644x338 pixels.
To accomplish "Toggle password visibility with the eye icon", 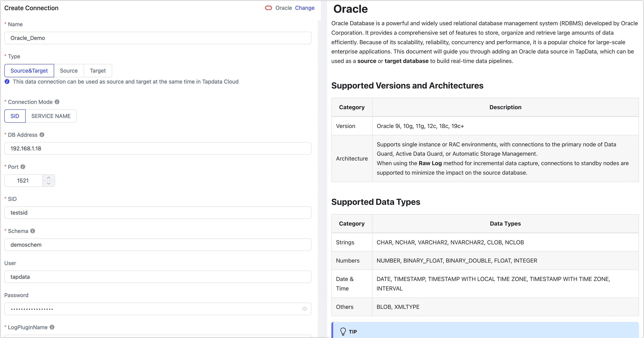I will pyautogui.click(x=304, y=309).
